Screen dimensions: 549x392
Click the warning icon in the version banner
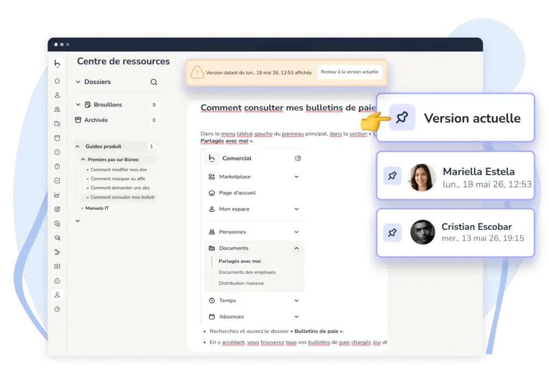[197, 72]
